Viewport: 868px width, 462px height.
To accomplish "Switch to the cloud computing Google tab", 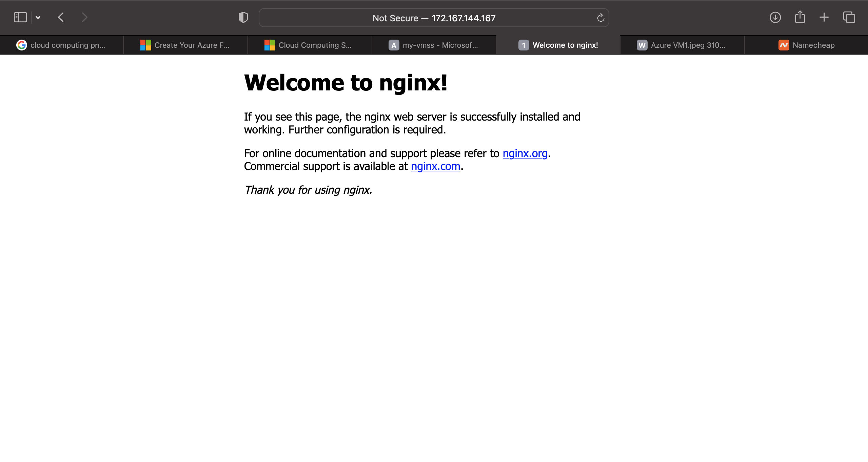I will (x=62, y=45).
